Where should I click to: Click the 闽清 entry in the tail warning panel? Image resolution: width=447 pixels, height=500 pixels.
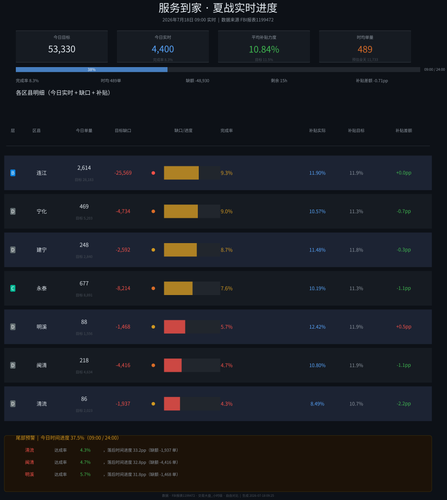point(30,462)
